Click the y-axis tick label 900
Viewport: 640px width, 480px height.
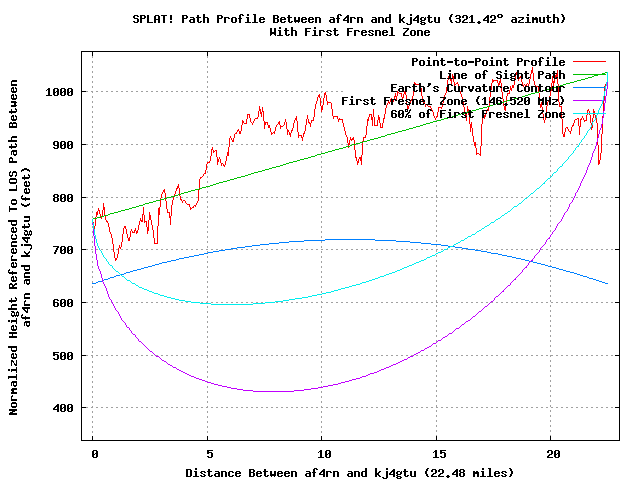point(63,145)
